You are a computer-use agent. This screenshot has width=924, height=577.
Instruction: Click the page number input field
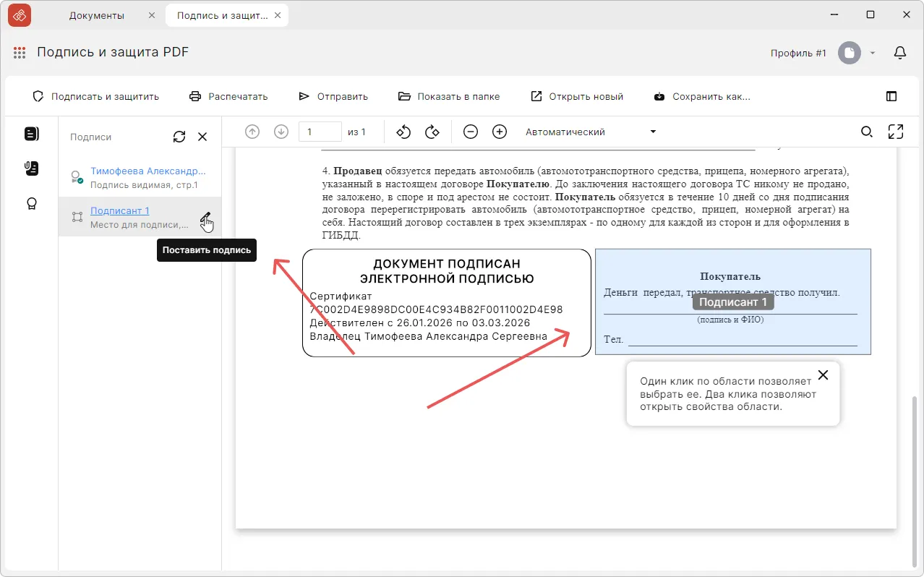point(320,132)
